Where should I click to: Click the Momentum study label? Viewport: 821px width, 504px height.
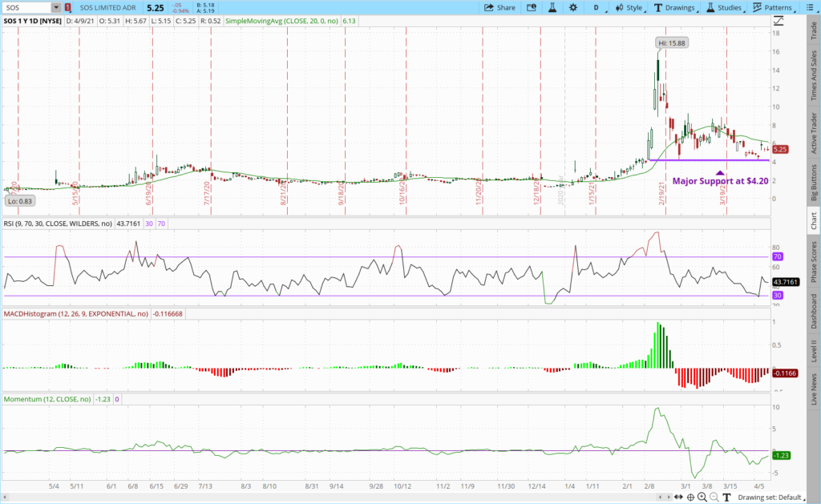click(47, 399)
